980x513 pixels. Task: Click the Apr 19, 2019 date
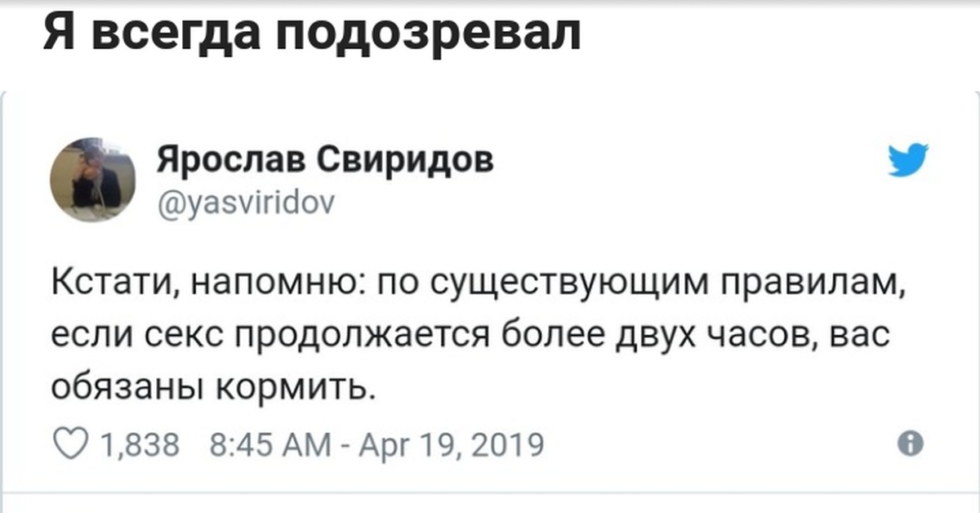(451, 445)
